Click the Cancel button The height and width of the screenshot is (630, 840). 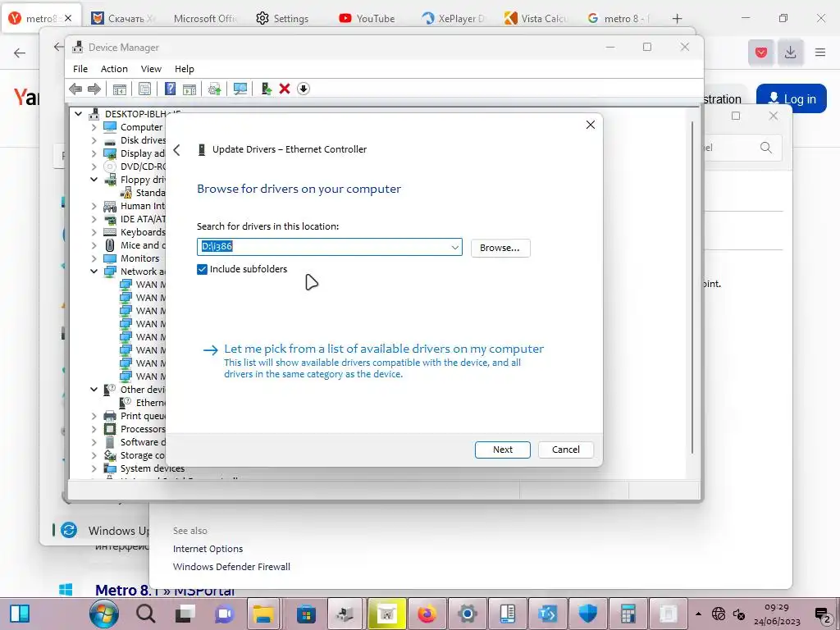[566, 450]
